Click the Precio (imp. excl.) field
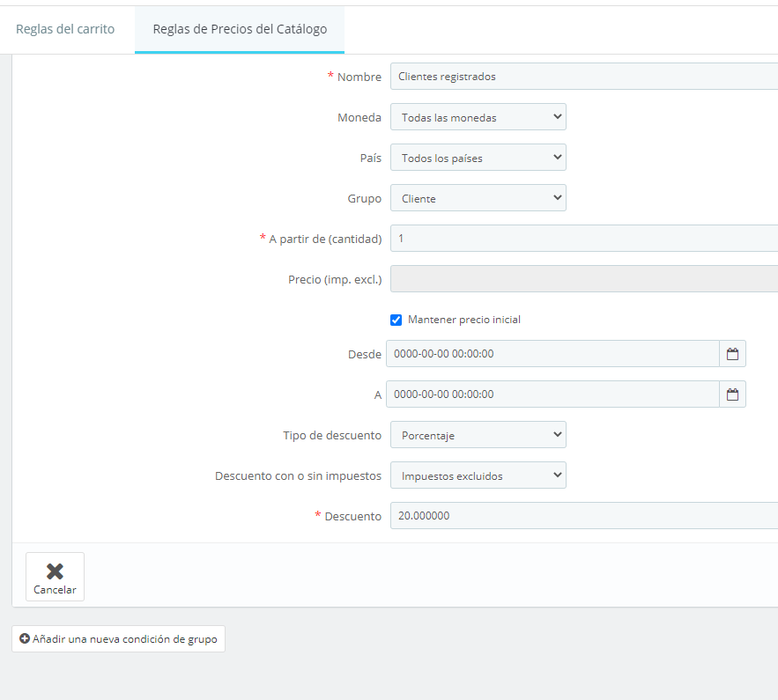Screen dimensions: 778x700 [x=583, y=279]
